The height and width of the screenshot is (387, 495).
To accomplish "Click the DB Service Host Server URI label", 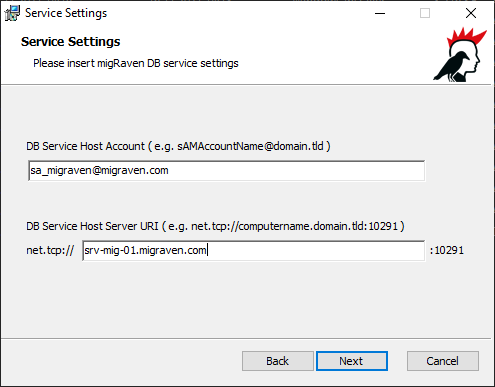I will pyautogui.click(x=215, y=226).
